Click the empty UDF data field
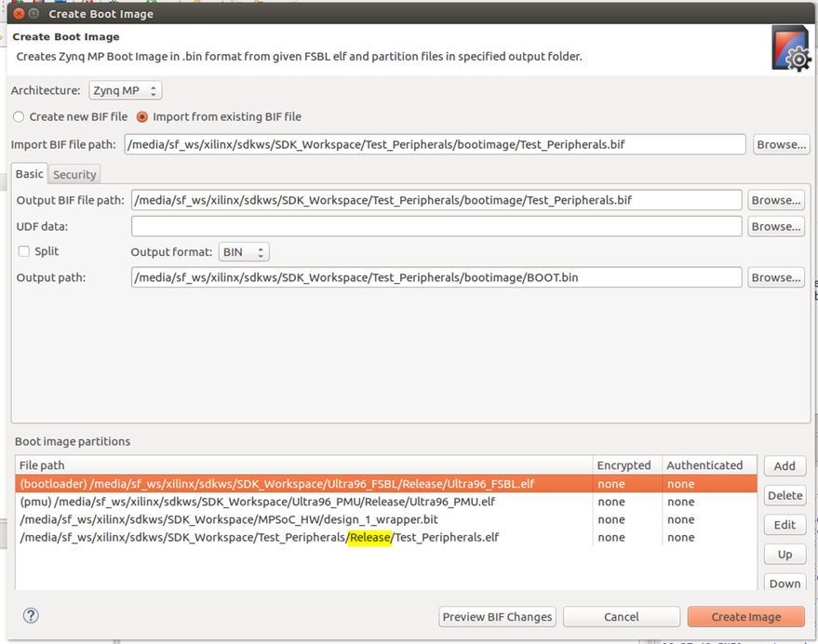This screenshot has width=818, height=644. click(436, 226)
